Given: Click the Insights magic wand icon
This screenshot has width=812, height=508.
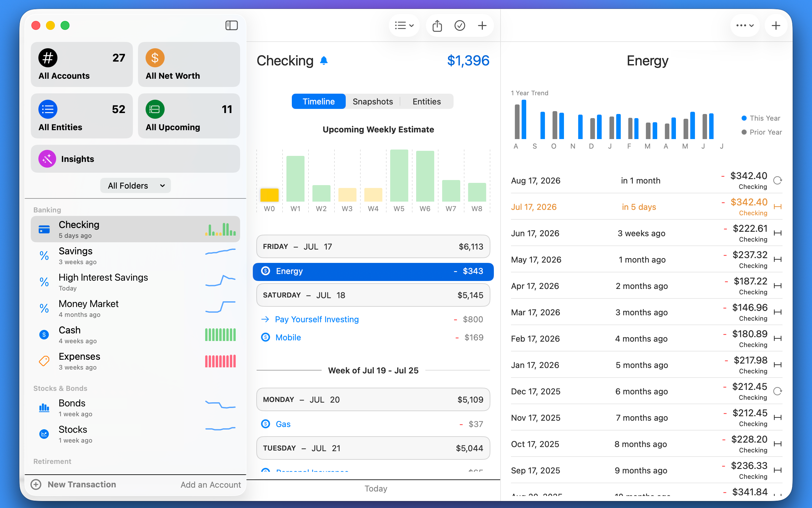Looking at the screenshot, I should pos(47,158).
